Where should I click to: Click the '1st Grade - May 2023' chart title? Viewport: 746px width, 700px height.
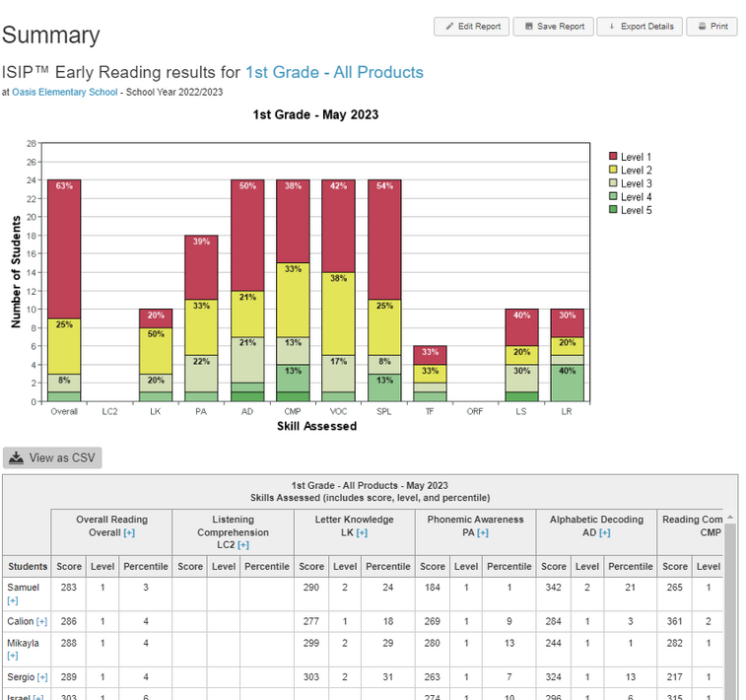(315, 114)
